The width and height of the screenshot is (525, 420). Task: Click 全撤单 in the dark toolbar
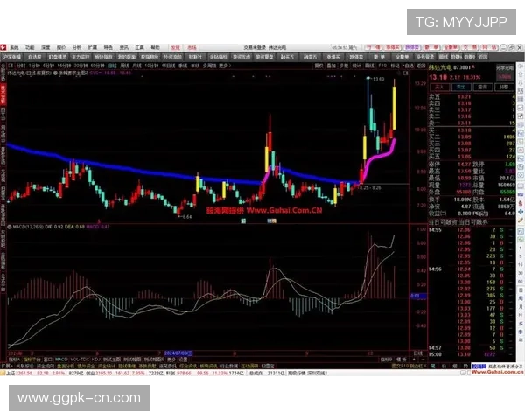coord(402,57)
